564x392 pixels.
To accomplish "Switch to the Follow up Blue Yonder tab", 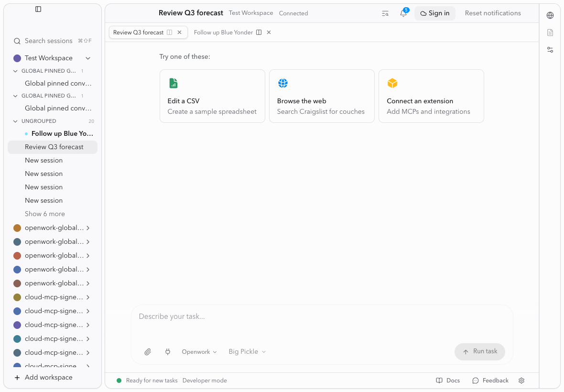I will pos(223,33).
